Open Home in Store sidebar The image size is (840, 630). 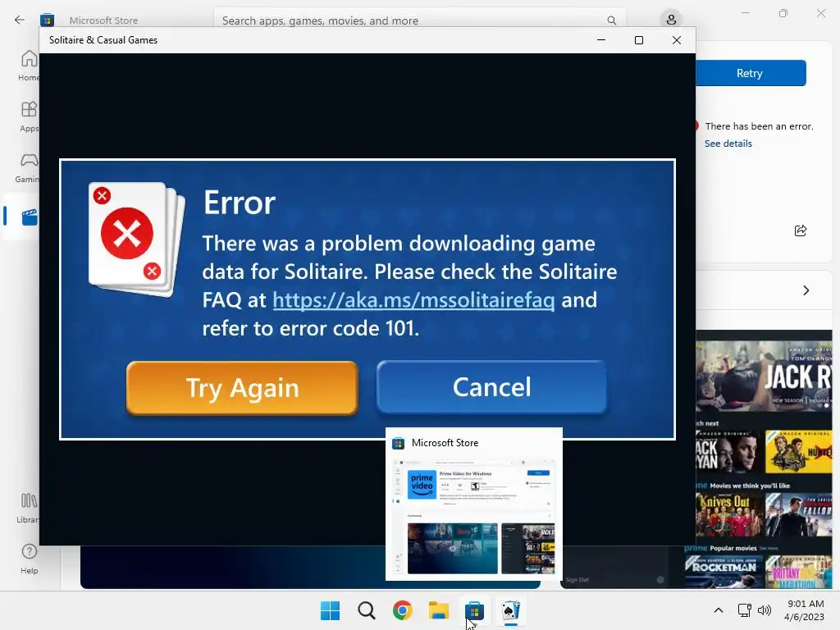(29, 66)
